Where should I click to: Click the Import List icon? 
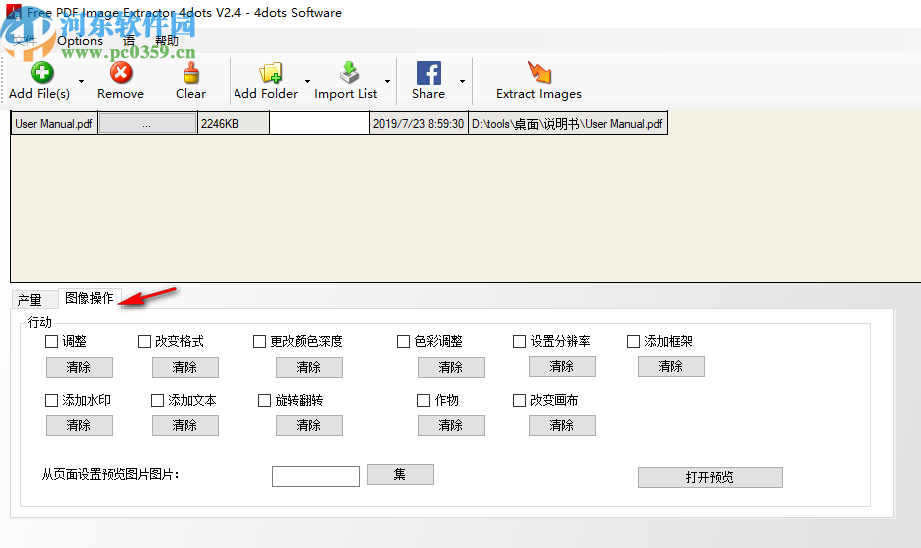point(349,73)
